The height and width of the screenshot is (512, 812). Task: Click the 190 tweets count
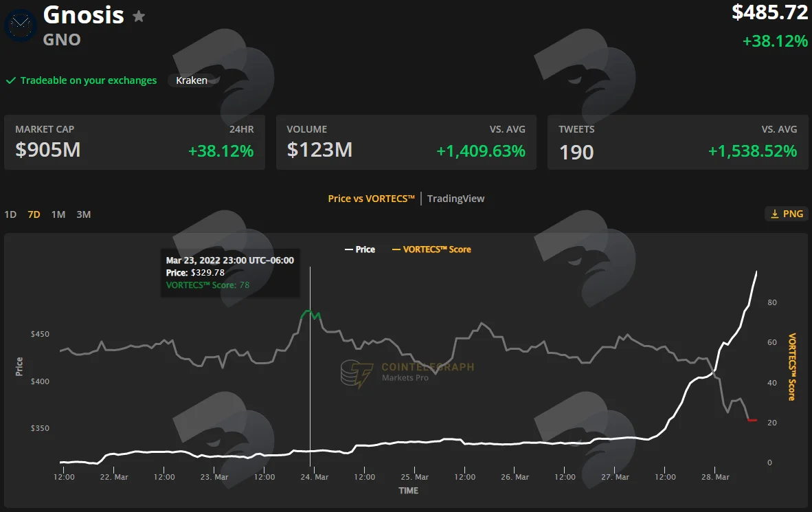point(576,152)
